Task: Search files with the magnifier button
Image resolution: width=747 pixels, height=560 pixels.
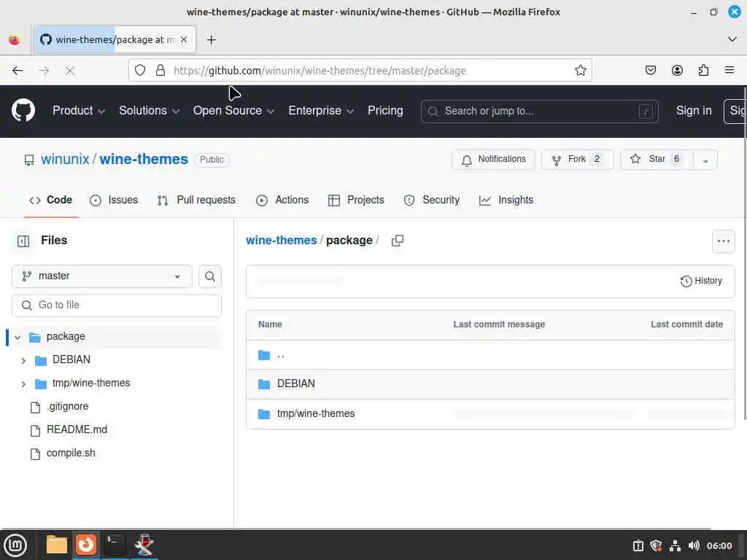Action: click(x=210, y=276)
